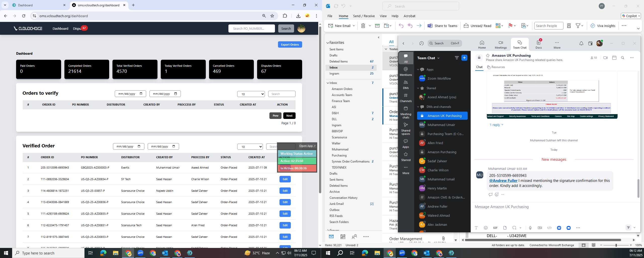Screen dimensions: 644x258
Task: Open the GIF picker in Zoom chat
Action: pos(495,228)
